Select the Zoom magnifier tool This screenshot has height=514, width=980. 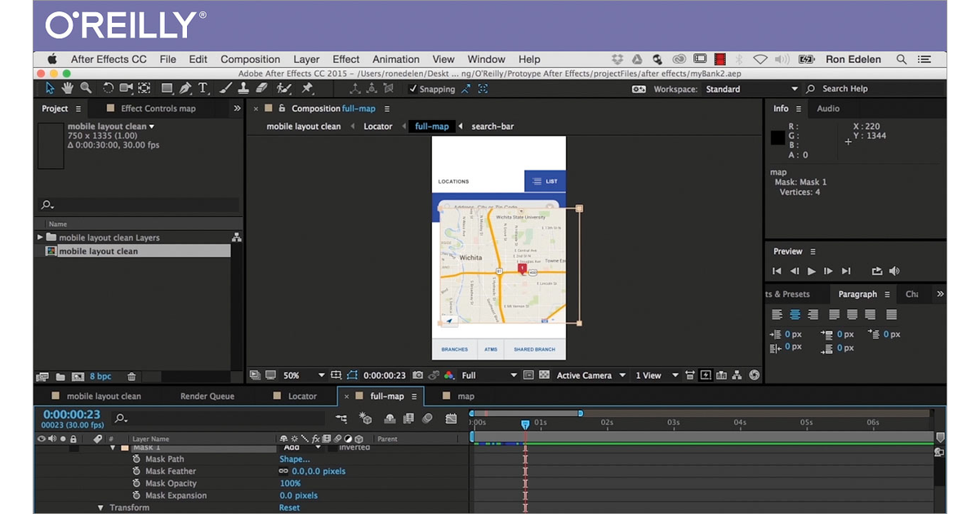point(85,88)
